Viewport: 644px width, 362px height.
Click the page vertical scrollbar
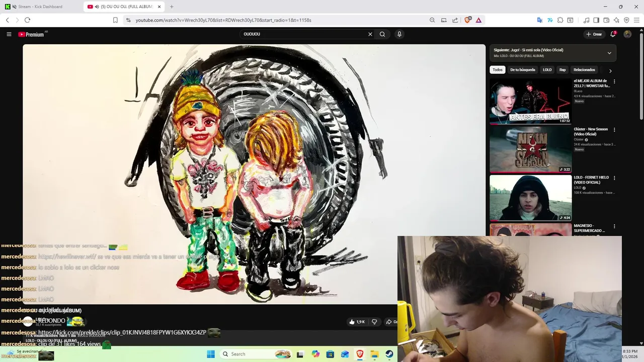tap(641, 75)
